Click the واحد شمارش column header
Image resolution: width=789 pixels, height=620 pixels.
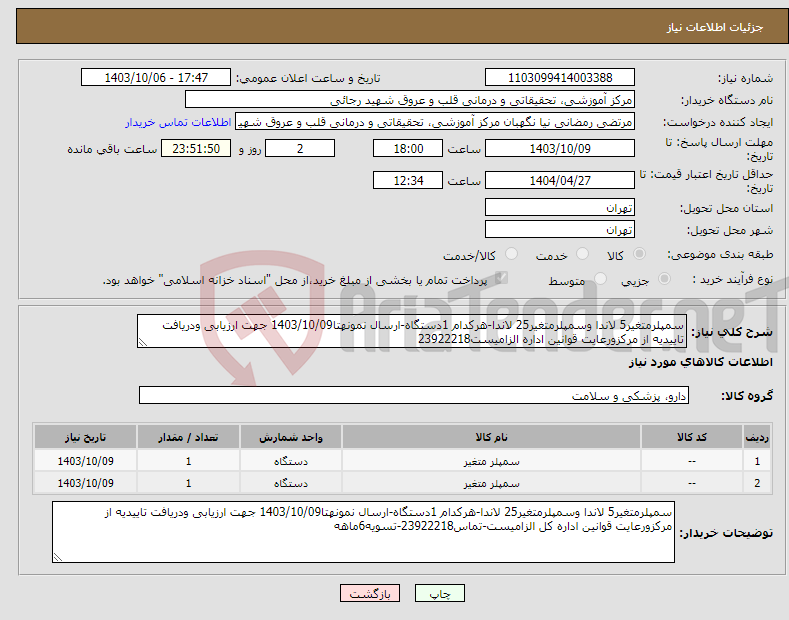click(291, 437)
